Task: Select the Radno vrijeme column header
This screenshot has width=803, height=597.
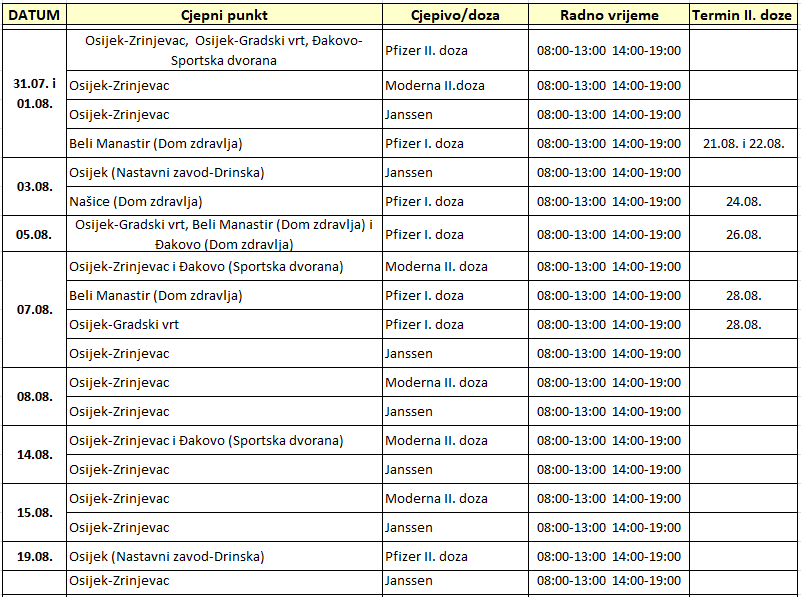Action: [x=608, y=16]
